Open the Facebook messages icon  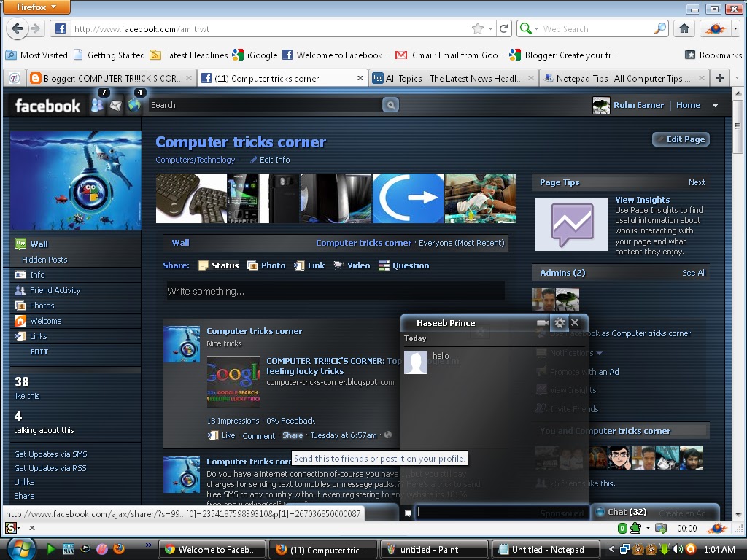pos(117,105)
